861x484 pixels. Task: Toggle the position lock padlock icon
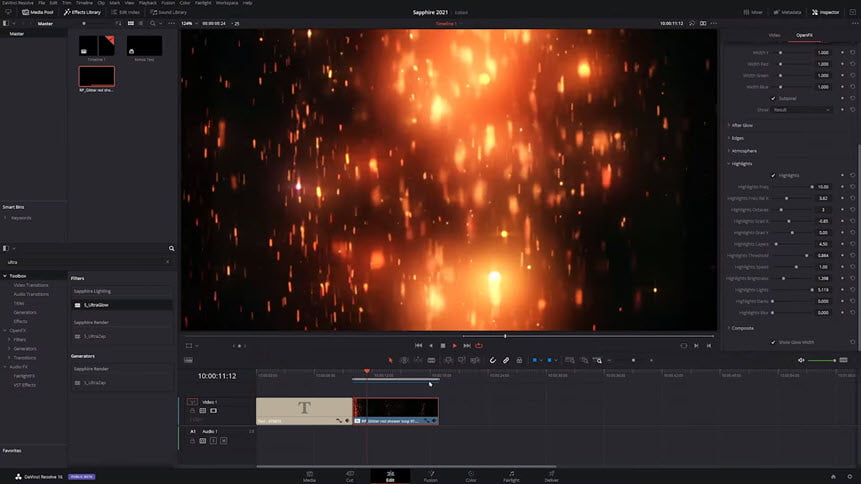519,360
